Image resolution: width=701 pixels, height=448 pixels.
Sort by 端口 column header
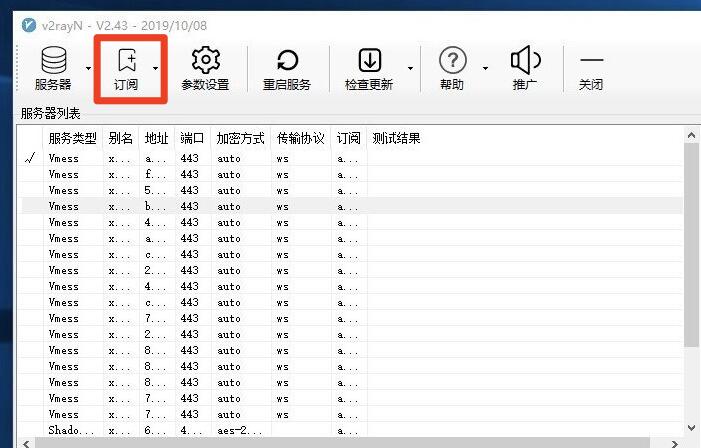tap(193, 138)
